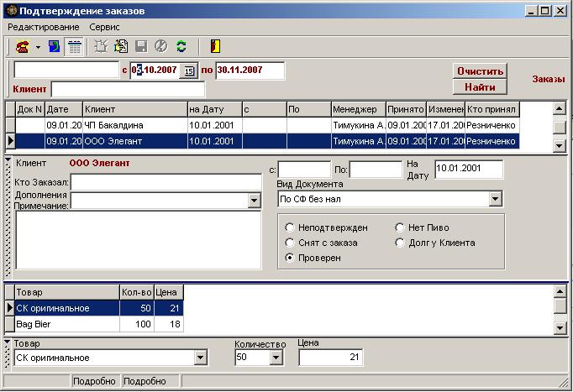This screenshot has width=573, height=392.
Task: Expand the Вид Документа dropdown
Action: point(496,199)
